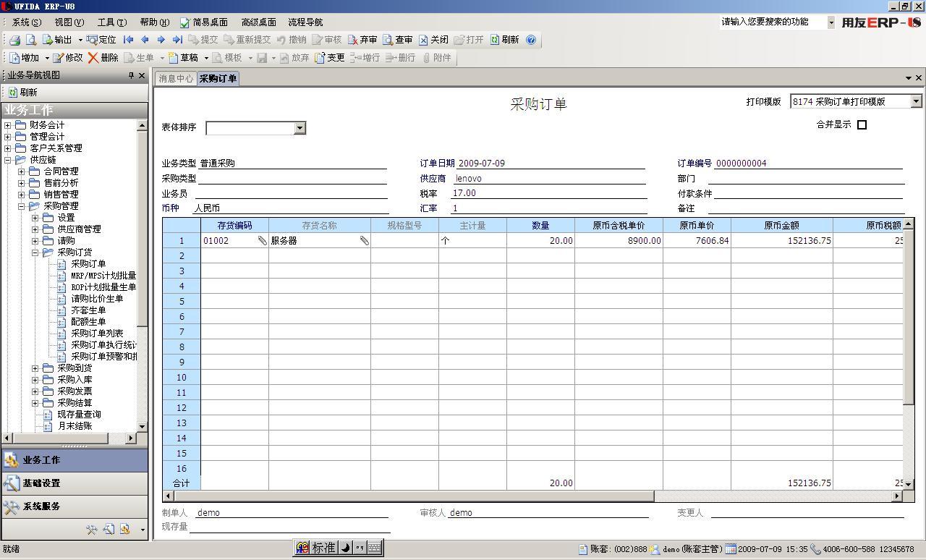Collapse the 采购管理 tree node
Viewport: 926px width, 560px height.
22,205
